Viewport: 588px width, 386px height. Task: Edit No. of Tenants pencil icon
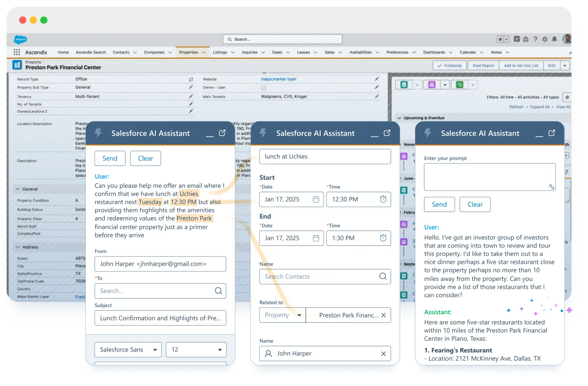pos(191,104)
